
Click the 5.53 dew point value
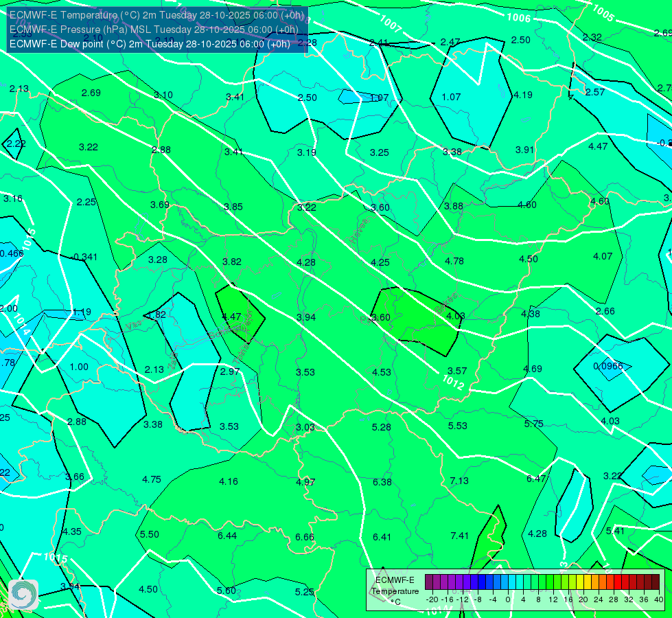point(457,426)
